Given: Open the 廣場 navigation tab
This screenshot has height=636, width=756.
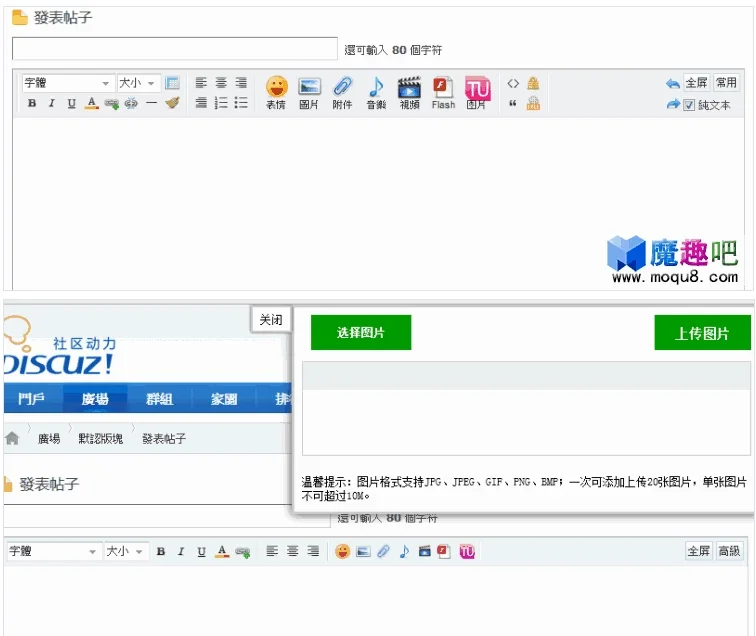Looking at the screenshot, I should click(x=95, y=399).
